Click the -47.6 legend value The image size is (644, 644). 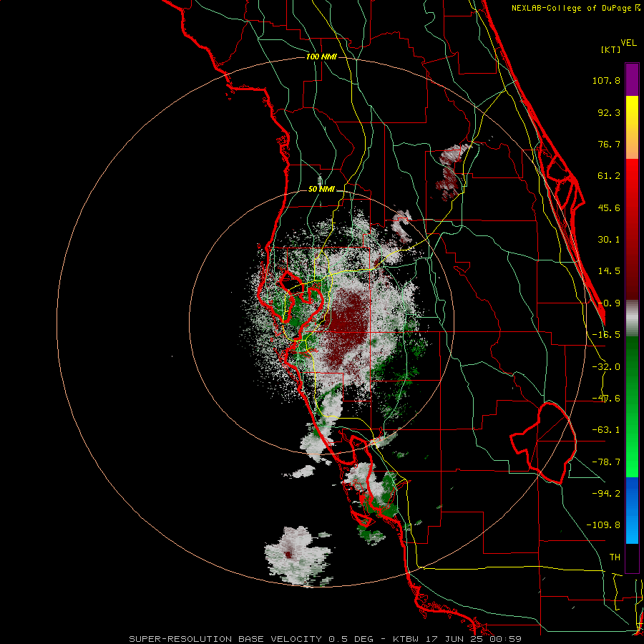606,399
